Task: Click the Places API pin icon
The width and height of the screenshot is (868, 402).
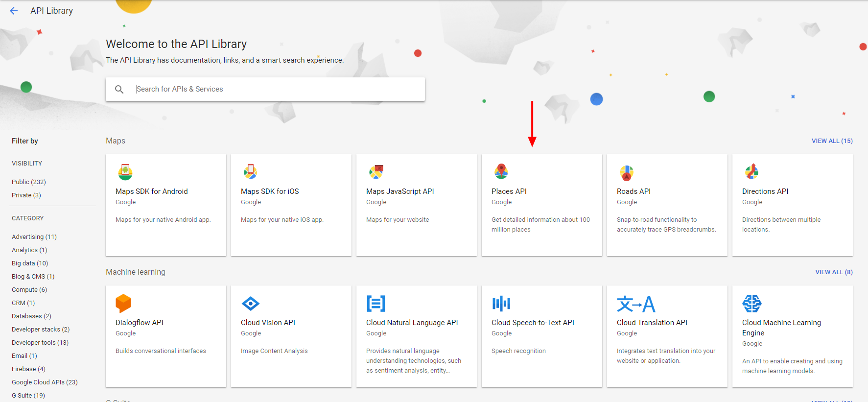Action: (501, 171)
